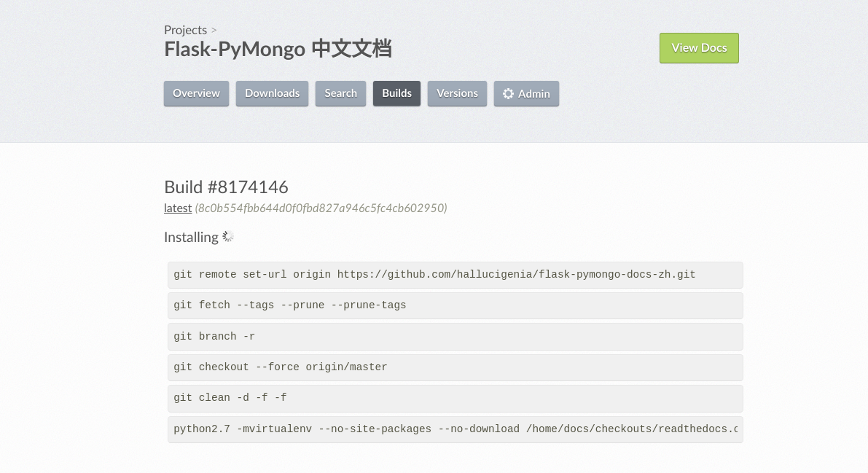Click the Admin gear icon
Screen dimensions: 868x473
click(508, 93)
